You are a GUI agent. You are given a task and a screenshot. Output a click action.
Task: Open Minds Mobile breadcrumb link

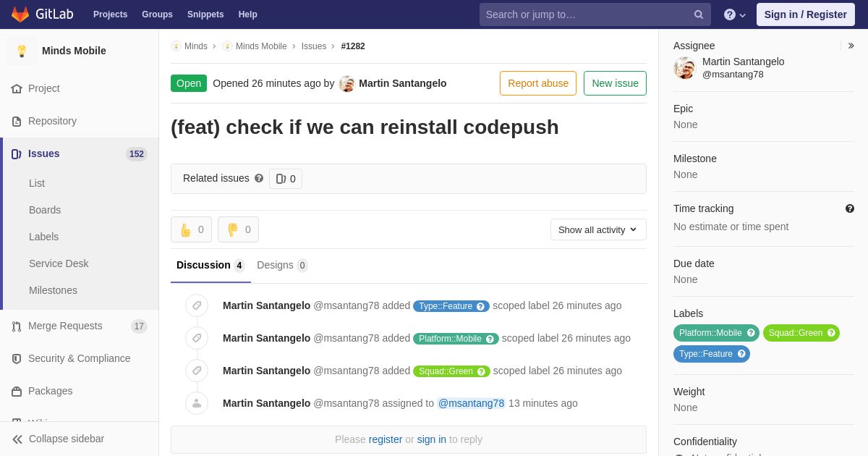point(261,46)
